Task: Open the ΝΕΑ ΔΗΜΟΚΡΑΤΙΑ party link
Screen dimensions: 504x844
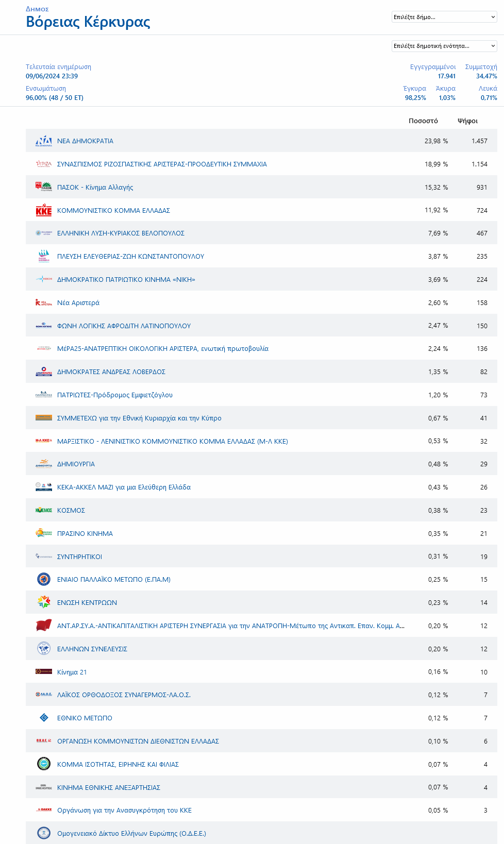Action: pyautogui.click(x=85, y=141)
